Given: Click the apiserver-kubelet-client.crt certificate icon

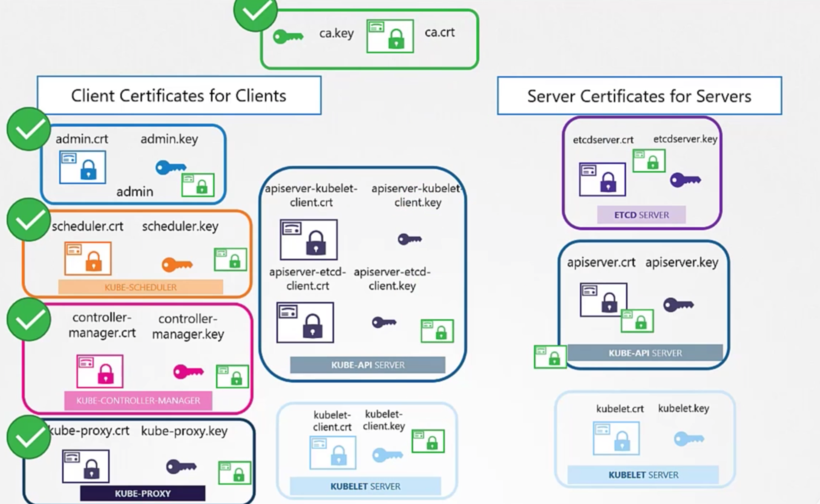Looking at the screenshot, I should click(309, 239).
